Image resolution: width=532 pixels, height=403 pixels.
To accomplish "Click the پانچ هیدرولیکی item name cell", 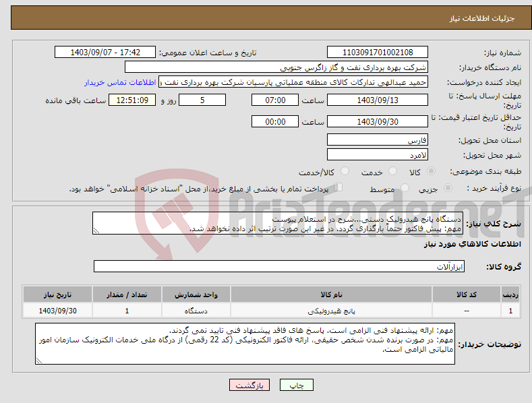I will (331, 311).
